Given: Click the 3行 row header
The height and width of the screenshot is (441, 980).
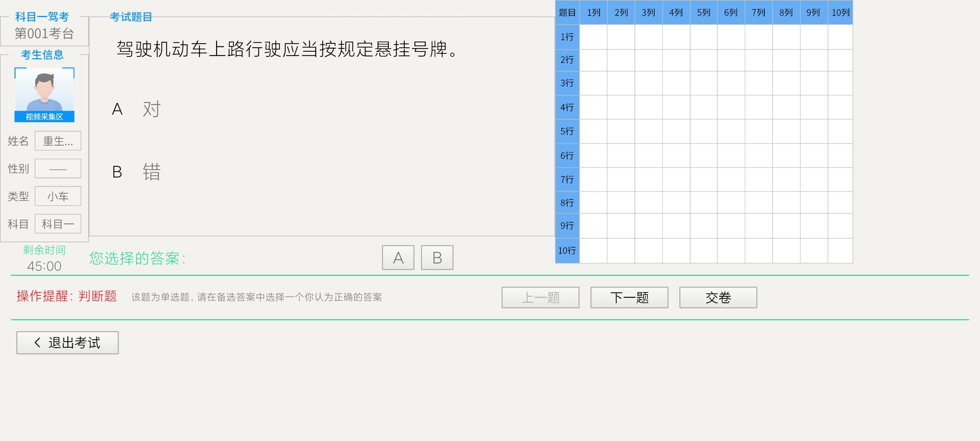Looking at the screenshot, I should pyautogui.click(x=567, y=83).
